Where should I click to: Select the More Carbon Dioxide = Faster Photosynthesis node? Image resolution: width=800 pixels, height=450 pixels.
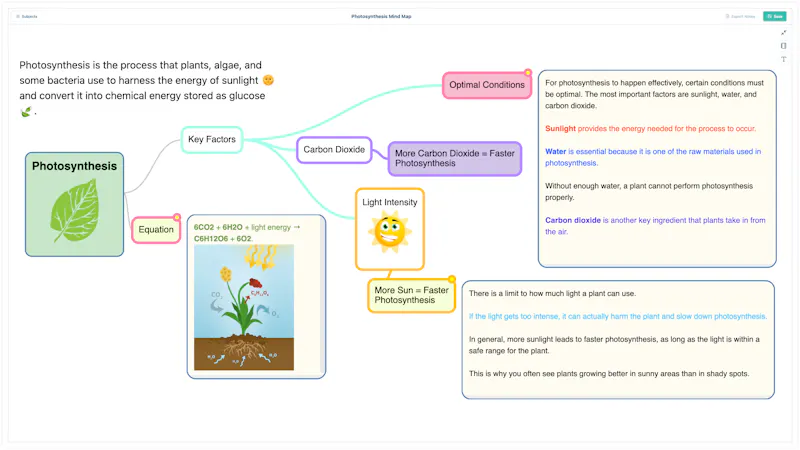455,159
